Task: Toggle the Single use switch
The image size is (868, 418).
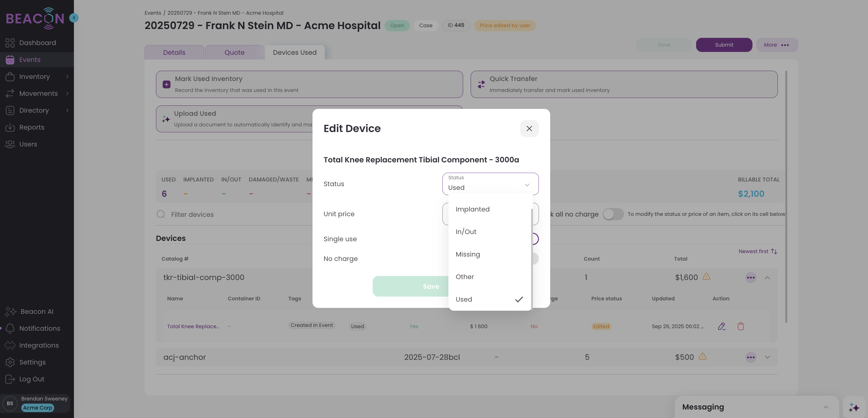Action: click(x=535, y=239)
